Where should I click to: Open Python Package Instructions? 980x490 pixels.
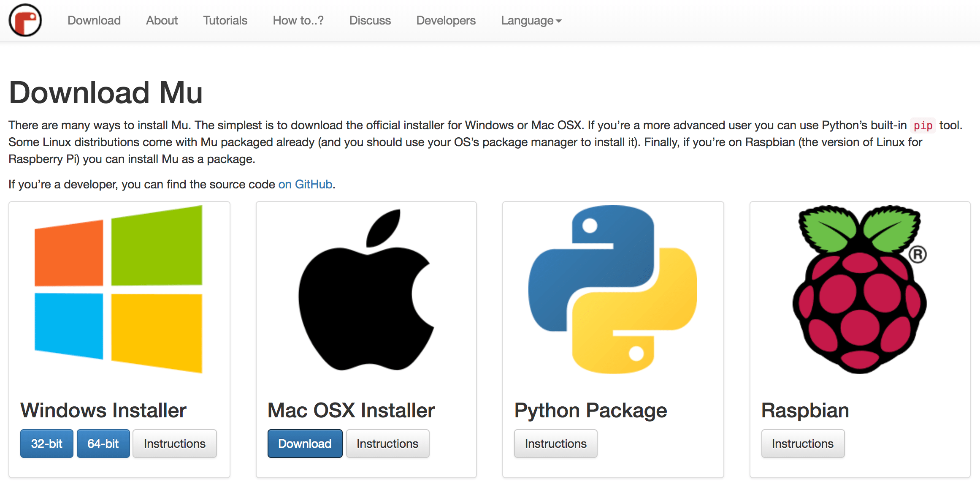click(555, 444)
